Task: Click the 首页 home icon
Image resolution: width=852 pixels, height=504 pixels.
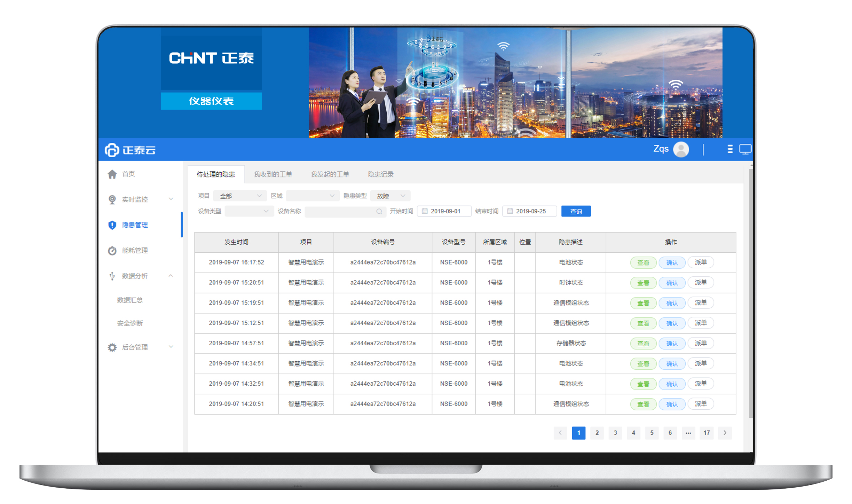Action: (x=112, y=174)
